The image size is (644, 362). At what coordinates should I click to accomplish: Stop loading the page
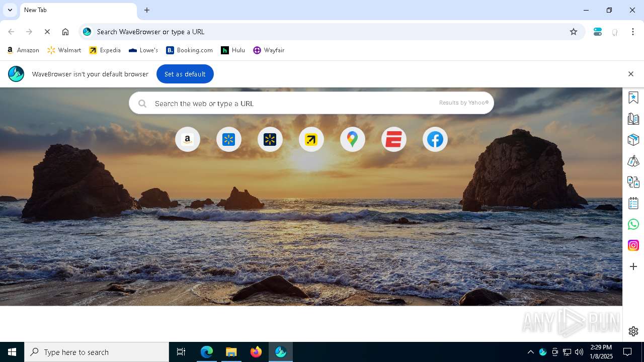tap(47, 32)
